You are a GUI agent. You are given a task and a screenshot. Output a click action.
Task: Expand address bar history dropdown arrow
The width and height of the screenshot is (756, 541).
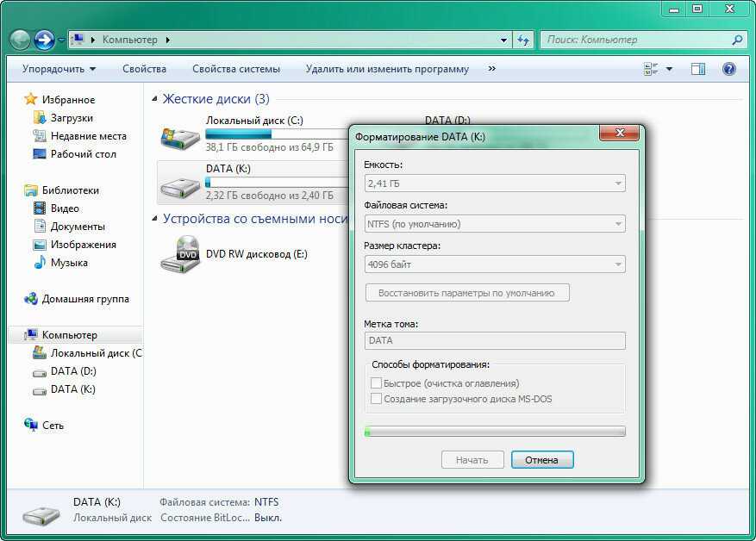503,40
